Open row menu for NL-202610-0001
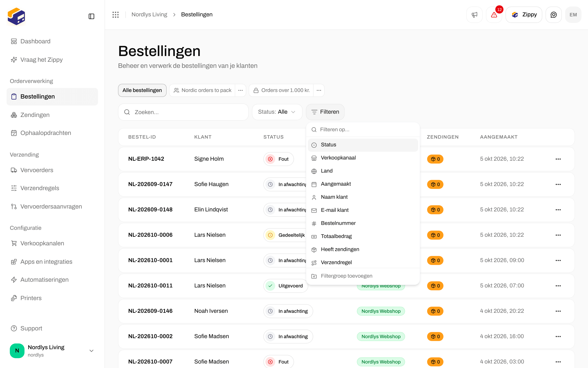The height and width of the screenshot is (368, 588). pos(558,260)
